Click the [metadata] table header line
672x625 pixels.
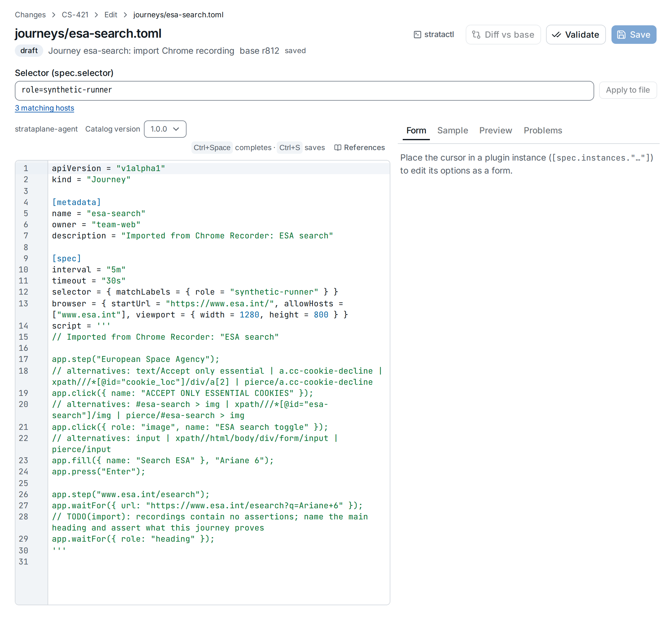[76, 202]
